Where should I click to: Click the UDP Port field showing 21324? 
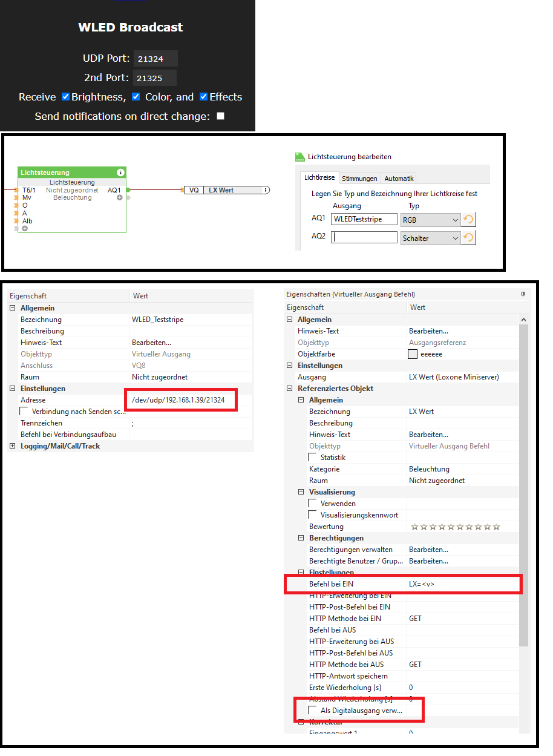(x=156, y=59)
